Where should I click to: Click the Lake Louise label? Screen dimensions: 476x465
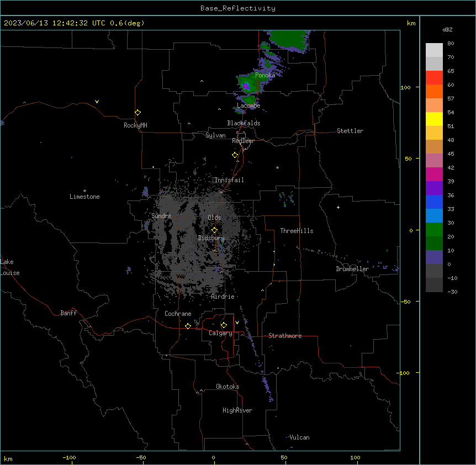tap(10, 267)
